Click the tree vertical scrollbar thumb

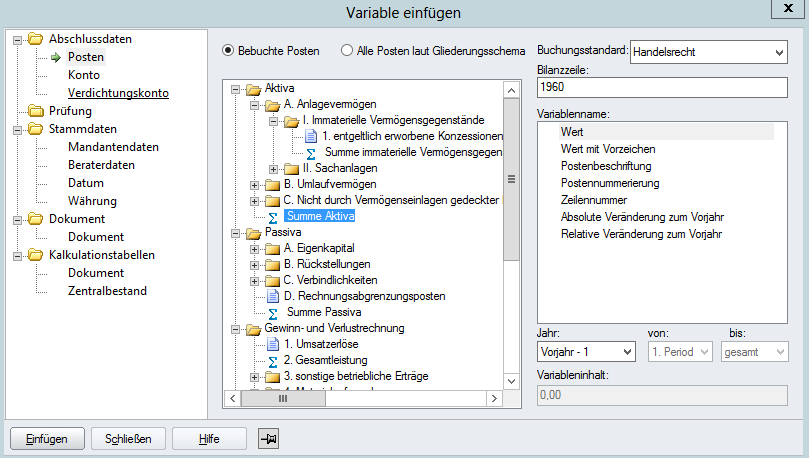(511, 179)
